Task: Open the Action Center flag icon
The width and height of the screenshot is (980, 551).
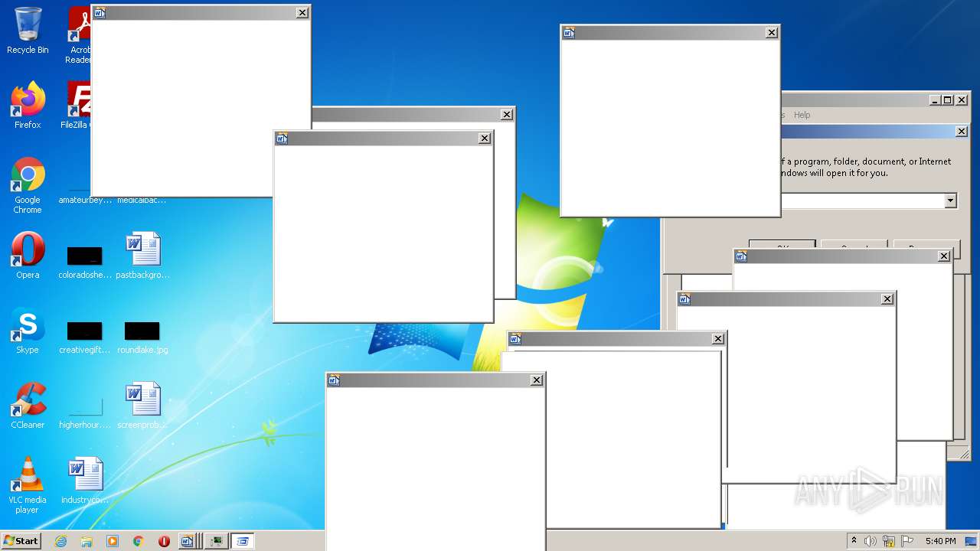Action: point(907,541)
